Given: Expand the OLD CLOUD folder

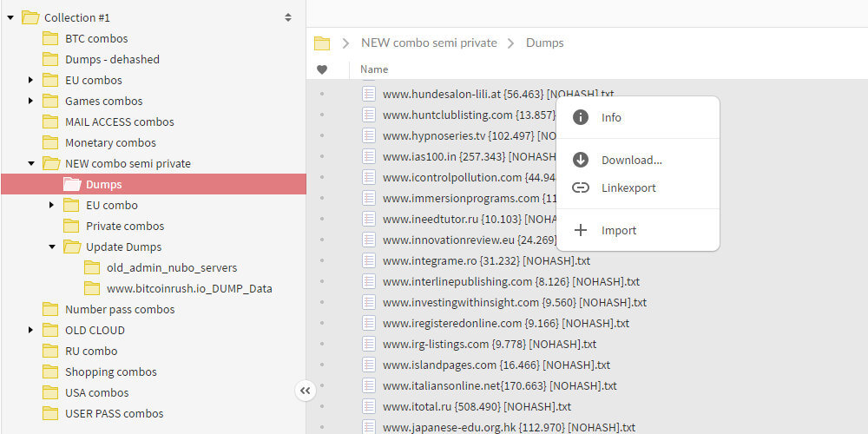Looking at the screenshot, I should coord(31,330).
